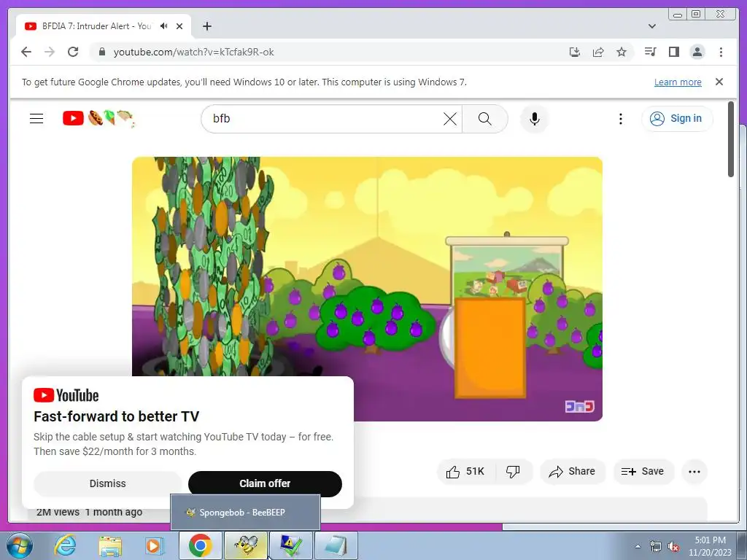Clear the bfb search query

pos(449,119)
